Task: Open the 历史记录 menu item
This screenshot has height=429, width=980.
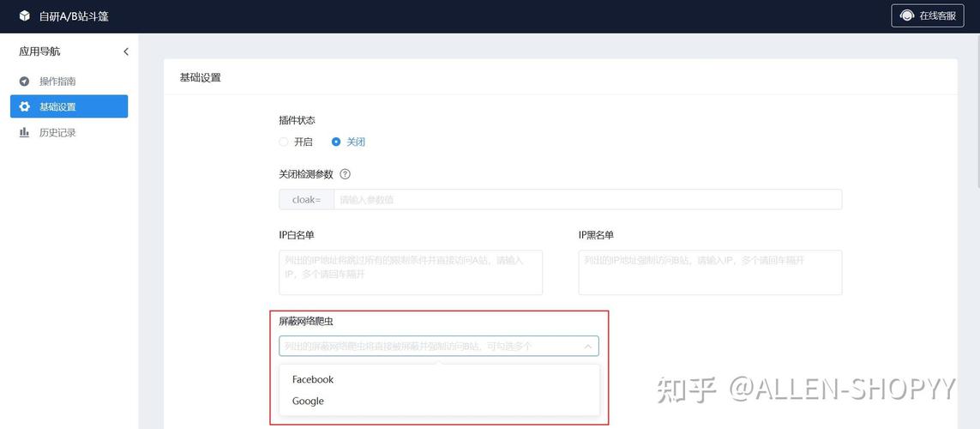Action: 69,133
